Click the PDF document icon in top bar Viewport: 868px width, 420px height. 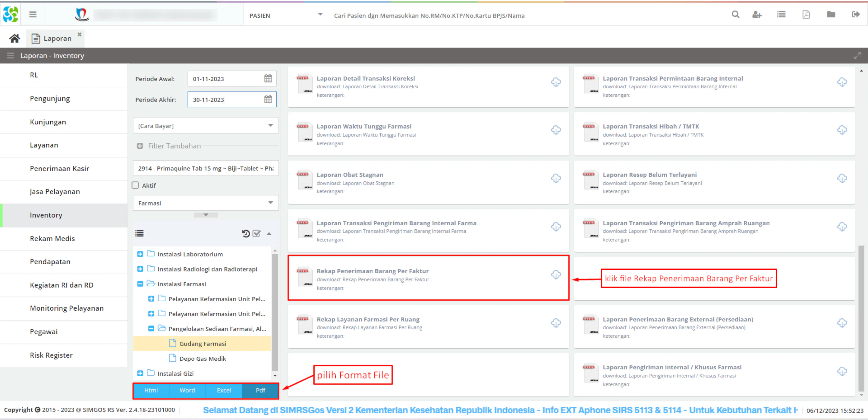[806, 14]
